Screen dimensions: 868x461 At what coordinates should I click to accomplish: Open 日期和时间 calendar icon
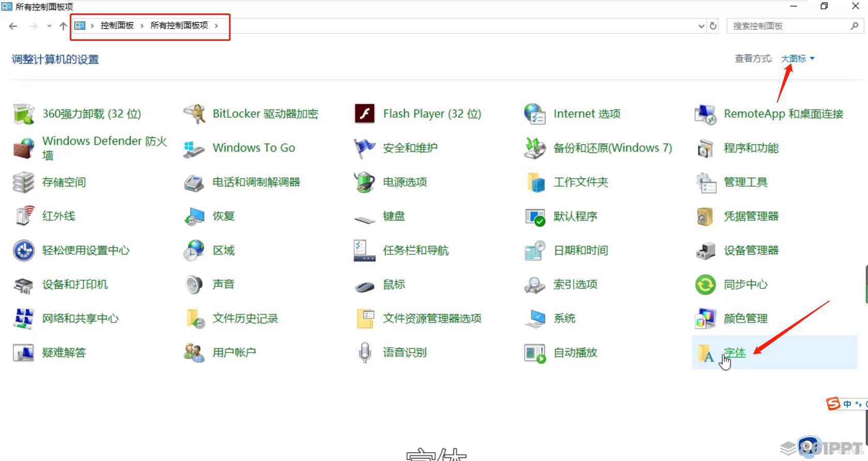click(x=535, y=250)
